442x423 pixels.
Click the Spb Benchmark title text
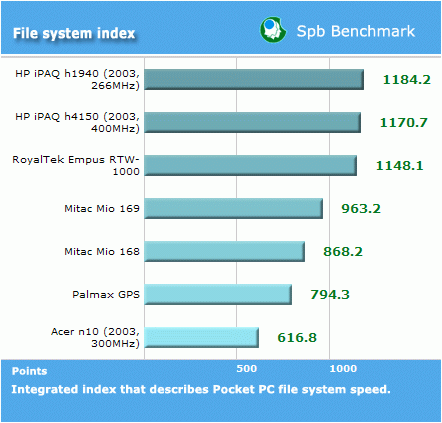tap(356, 31)
